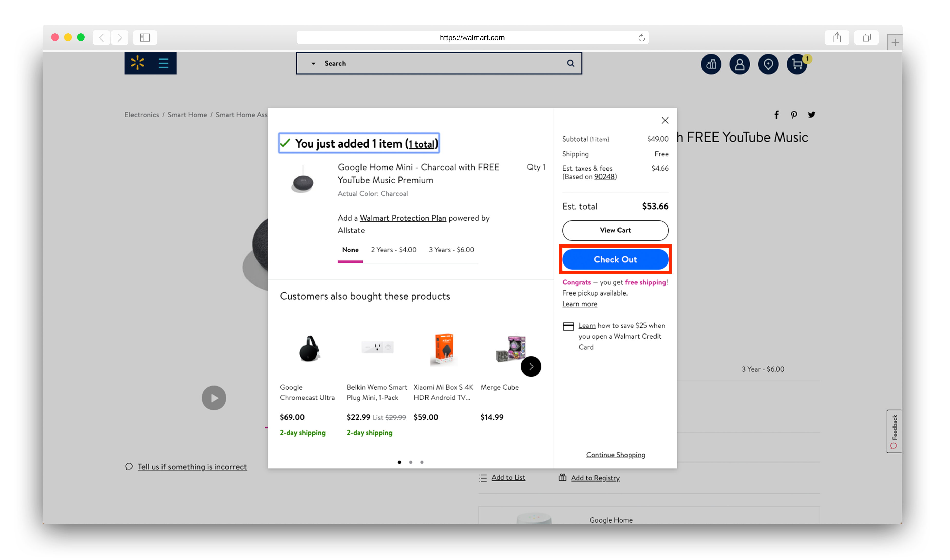This screenshot has width=950, height=560.
Task: Open Merge Cube product thumbnail
Action: pos(510,349)
